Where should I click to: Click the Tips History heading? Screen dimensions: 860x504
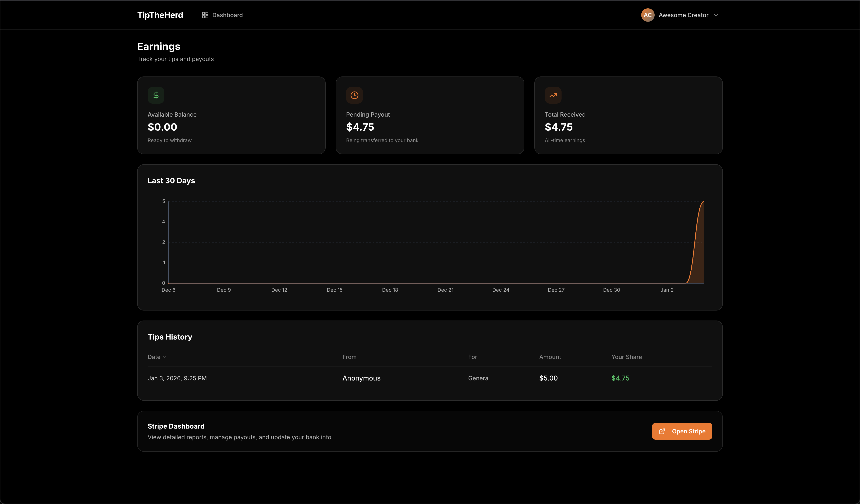click(x=170, y=337)
